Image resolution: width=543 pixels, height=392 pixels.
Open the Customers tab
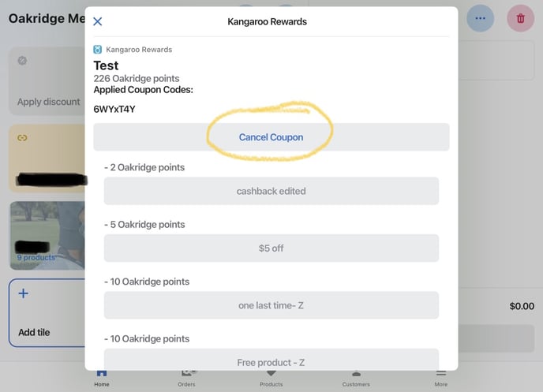pos(356,378)
